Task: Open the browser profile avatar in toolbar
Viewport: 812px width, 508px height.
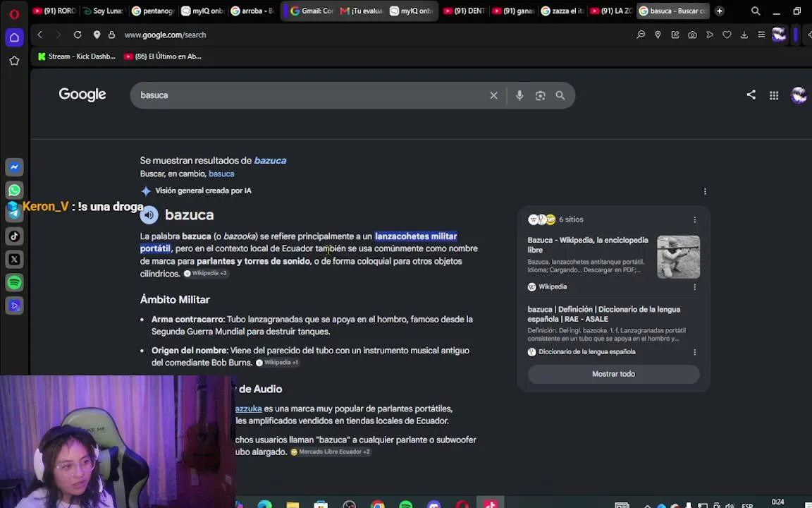Action: click(x=779, y=35)
